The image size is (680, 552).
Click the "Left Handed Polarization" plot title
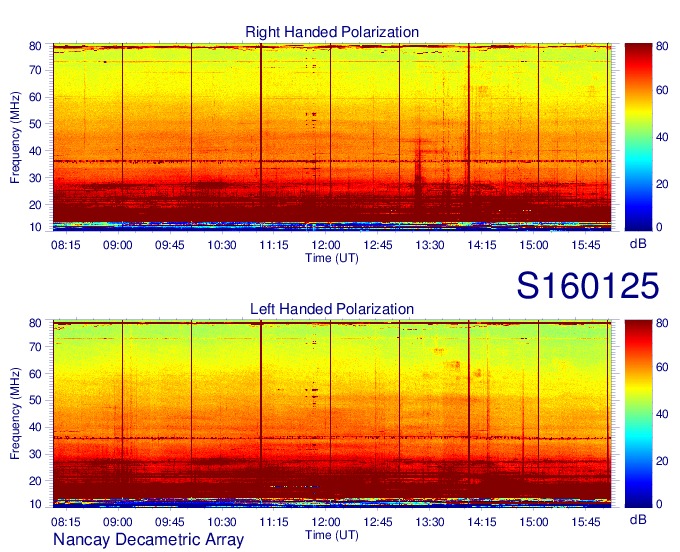tap(332, 309)
